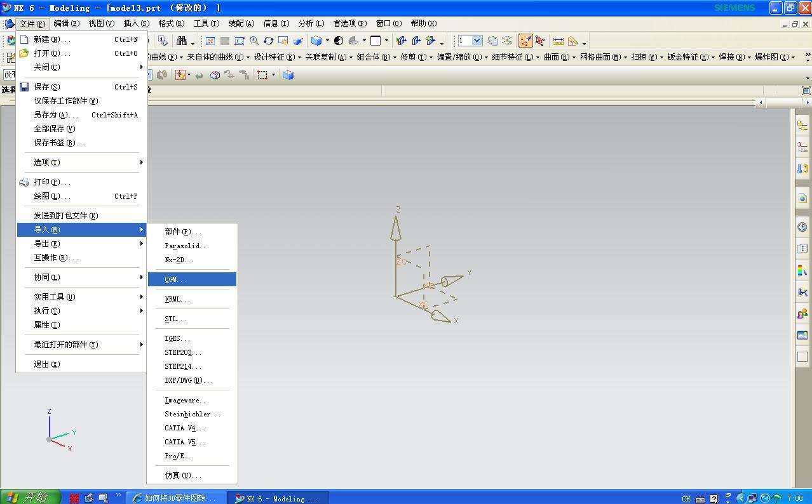Select STEP203... import option

pyautogui.click(x=192, y=353)
